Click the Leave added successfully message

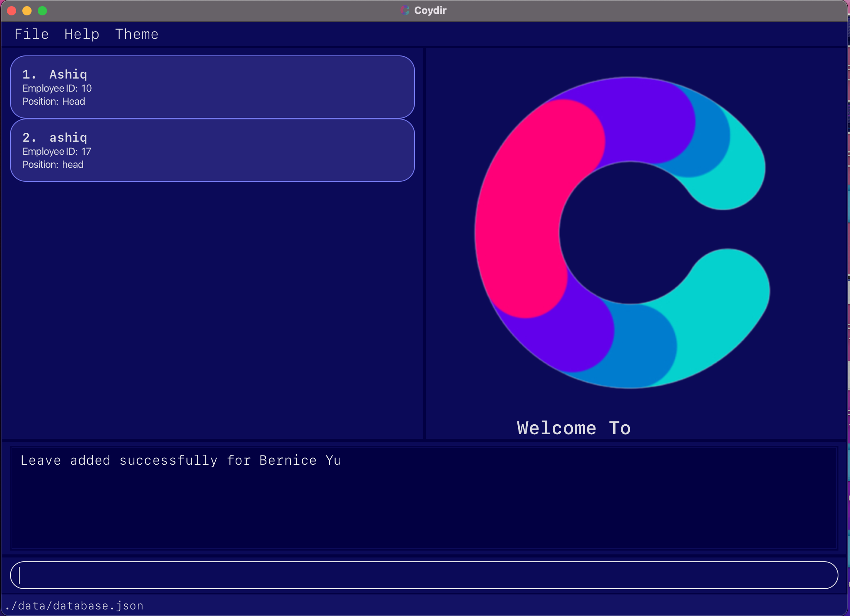pyautogui.click(x=181, y=460)
